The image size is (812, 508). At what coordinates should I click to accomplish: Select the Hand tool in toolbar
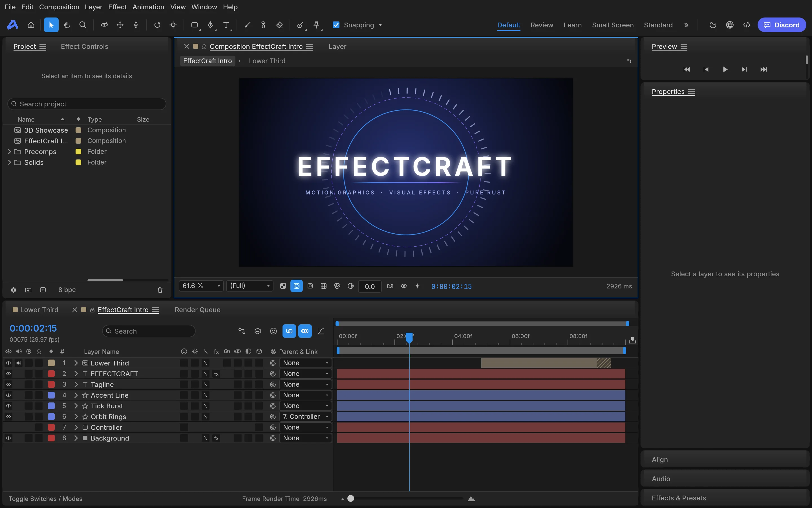[x=67, y=25]
